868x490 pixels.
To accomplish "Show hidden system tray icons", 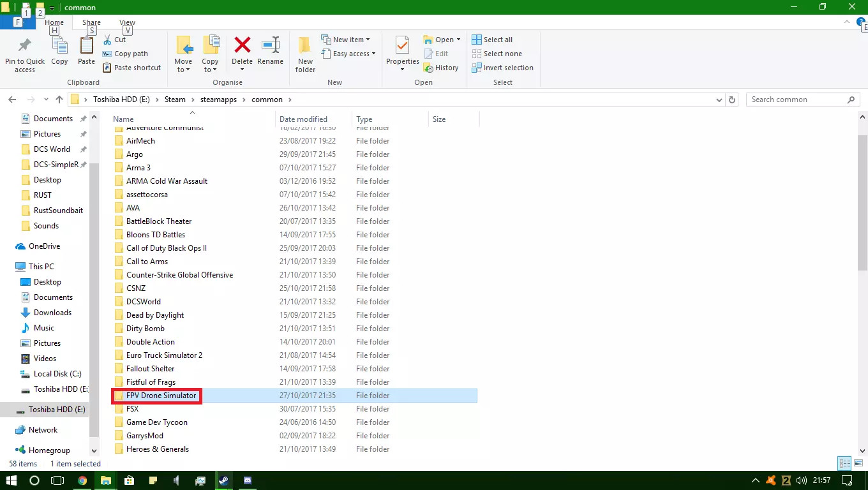I will click(756, 480).
